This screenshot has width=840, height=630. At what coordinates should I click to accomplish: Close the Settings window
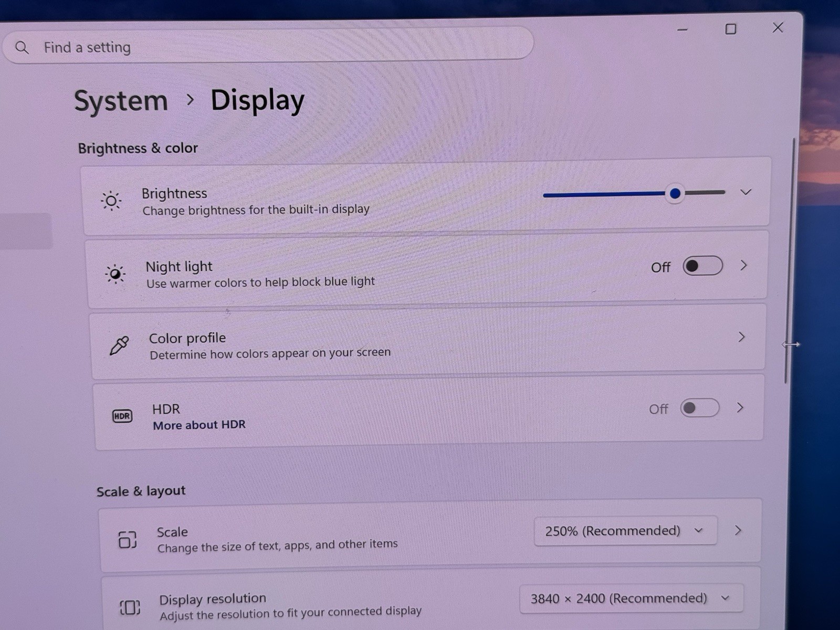[x=778, y=27]
